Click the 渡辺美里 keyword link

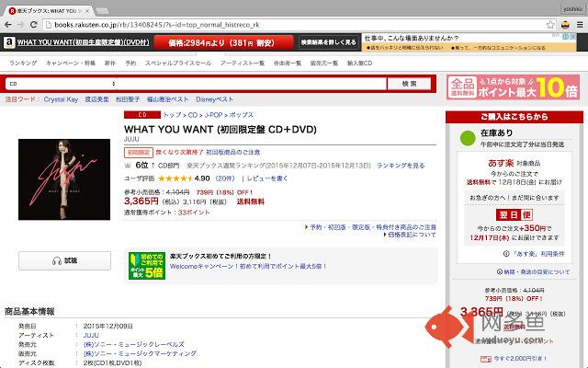click(x=96, y=99)
